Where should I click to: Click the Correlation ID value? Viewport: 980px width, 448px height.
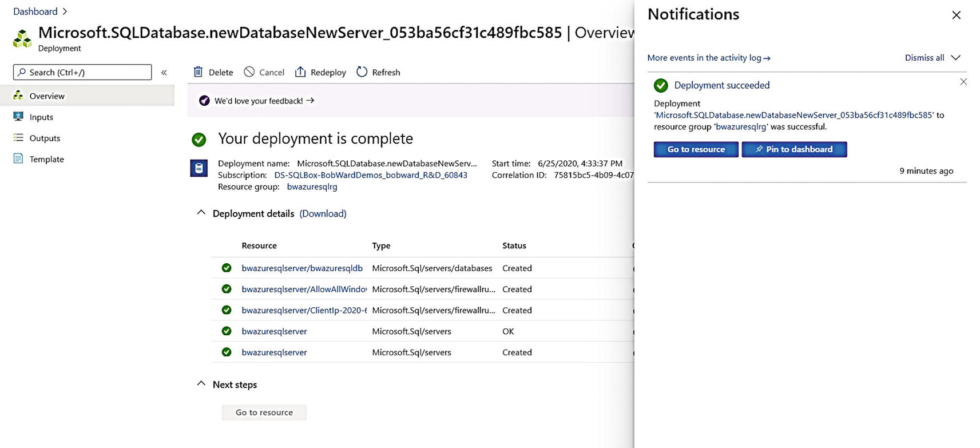tap(593, 175)
